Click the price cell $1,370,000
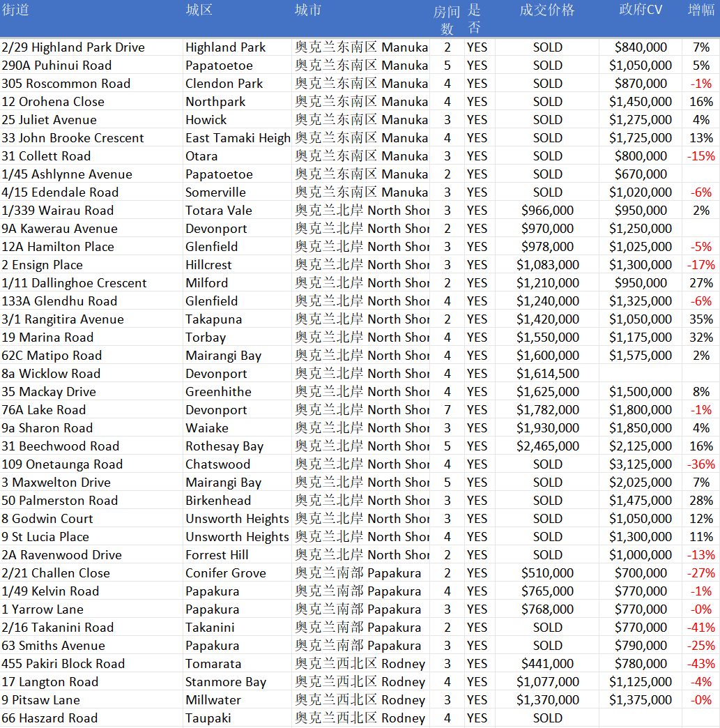 click(x=548, y=699)
